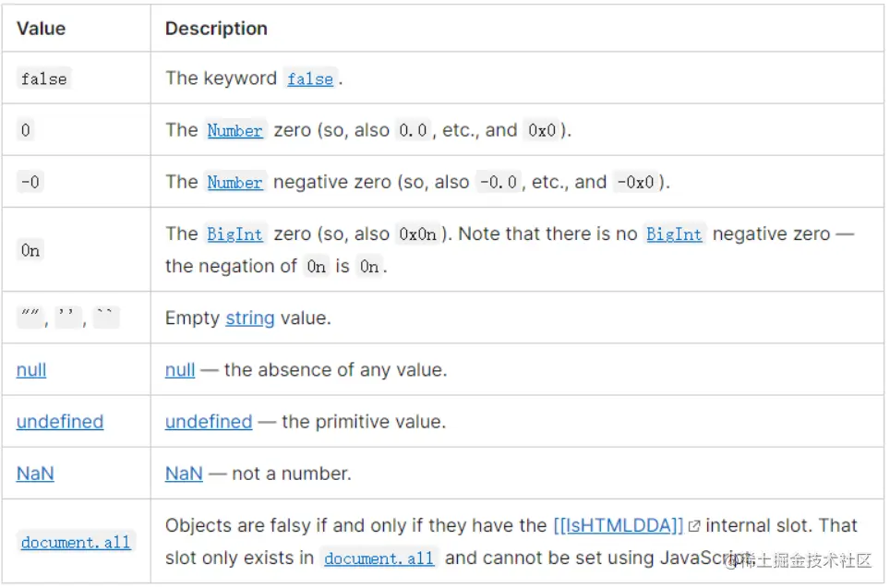Click NaN link before 'not a number'

pos(184,474)
